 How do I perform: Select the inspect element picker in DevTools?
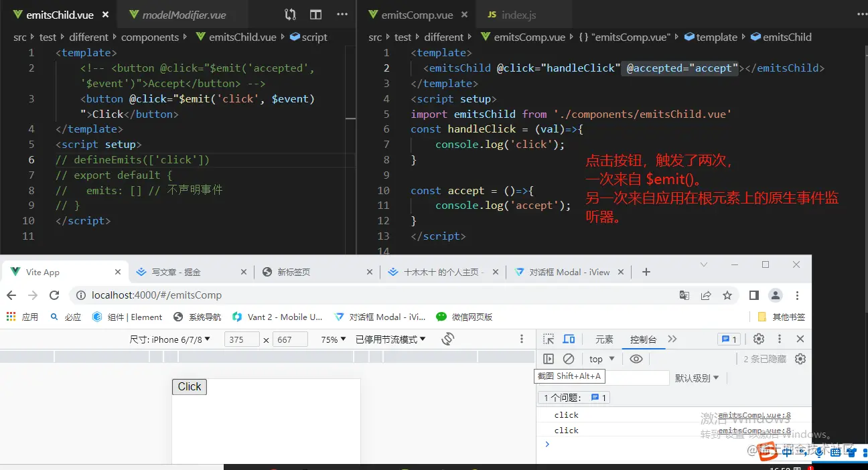click(x=549, y=339)
